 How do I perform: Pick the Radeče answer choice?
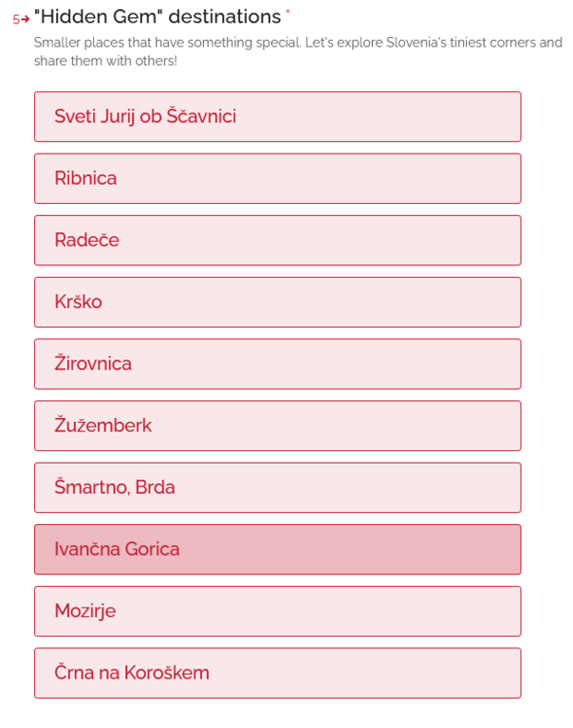(277, 240)
